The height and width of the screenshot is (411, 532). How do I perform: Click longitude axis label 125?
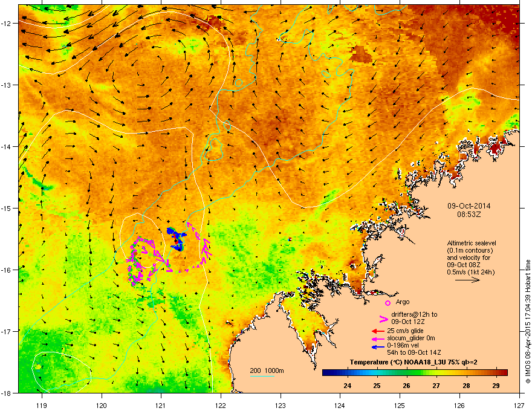[x=400, y=405]
